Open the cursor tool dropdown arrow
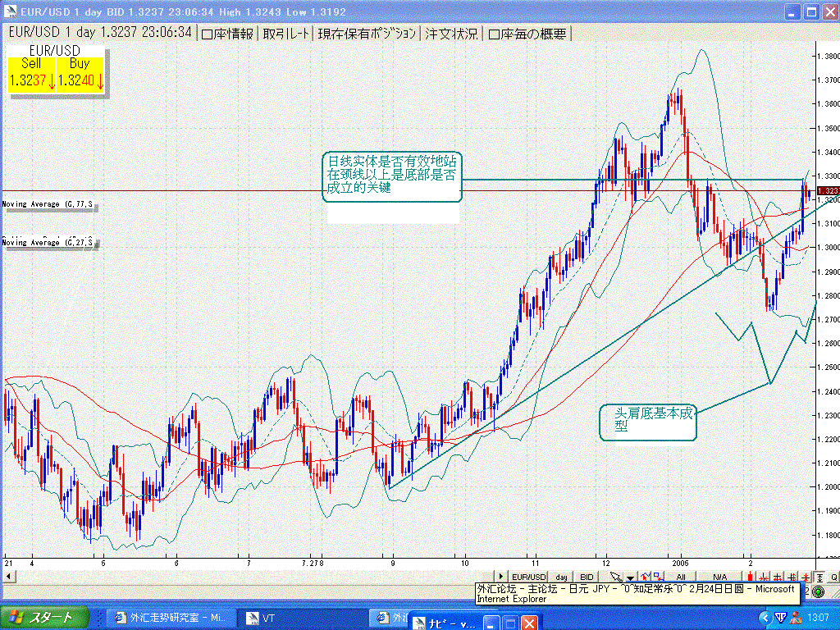The width and height of the screenshot is (840, 630). tap(628, 577)
